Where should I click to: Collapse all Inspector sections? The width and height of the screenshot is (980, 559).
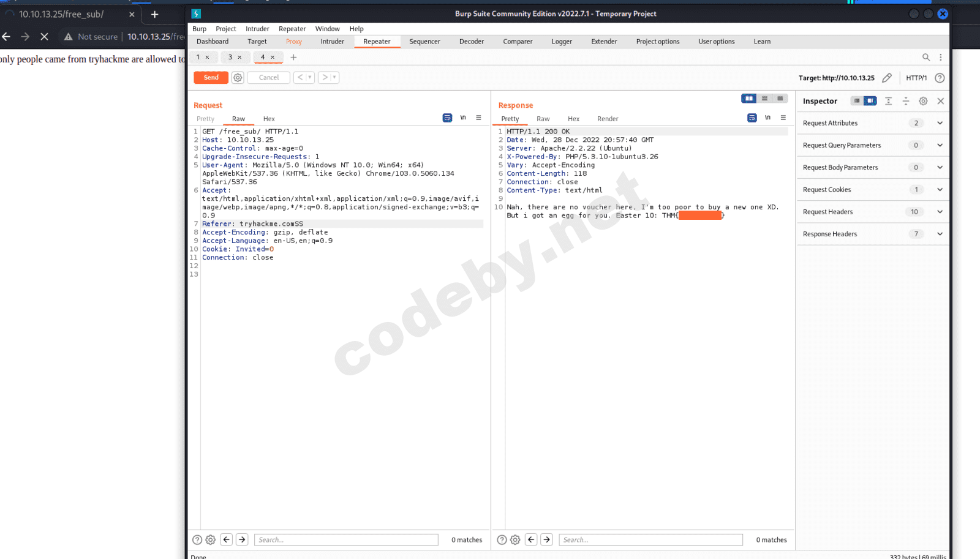tap(906, 101)
